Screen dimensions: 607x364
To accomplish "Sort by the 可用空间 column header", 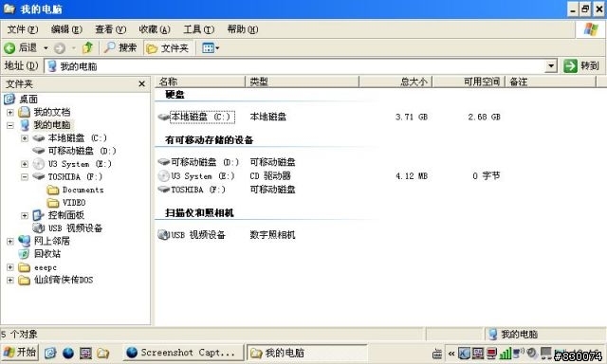I will [x=469, y=82].
